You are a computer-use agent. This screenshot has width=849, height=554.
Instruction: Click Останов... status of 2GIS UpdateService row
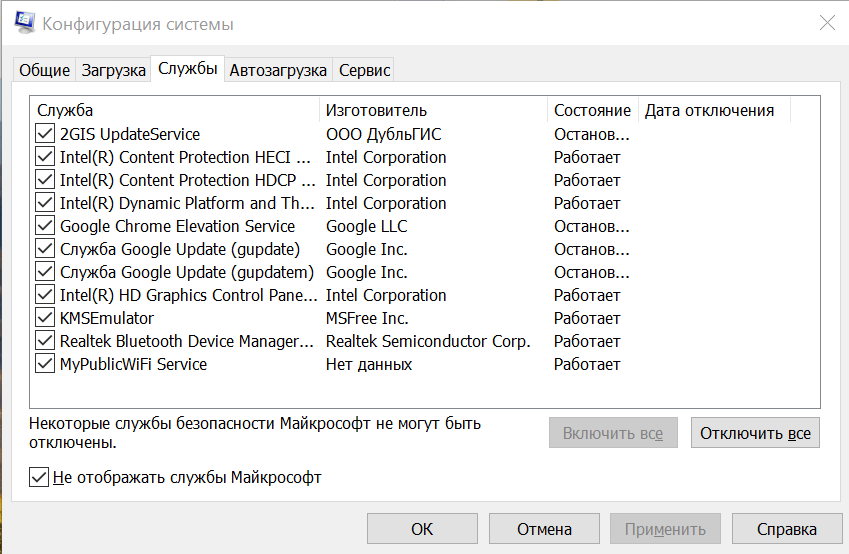(592, 134)
